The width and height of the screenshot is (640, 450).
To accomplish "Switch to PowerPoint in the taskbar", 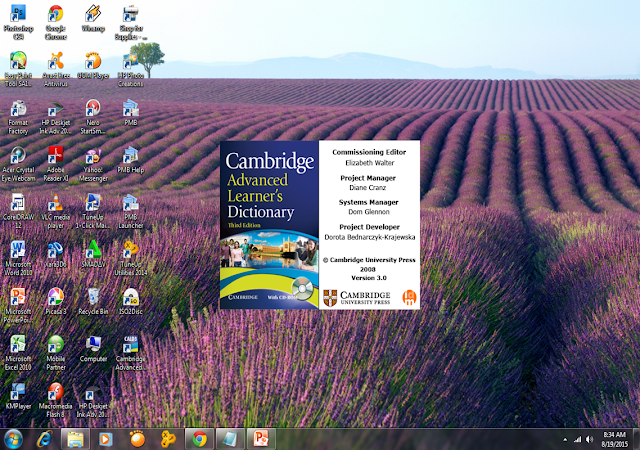I will tap(261, 439).
